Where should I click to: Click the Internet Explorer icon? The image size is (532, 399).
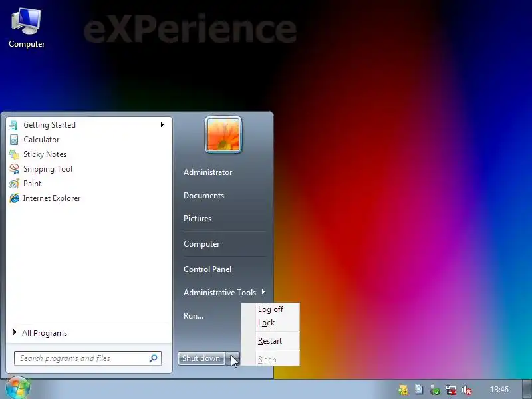14,198
